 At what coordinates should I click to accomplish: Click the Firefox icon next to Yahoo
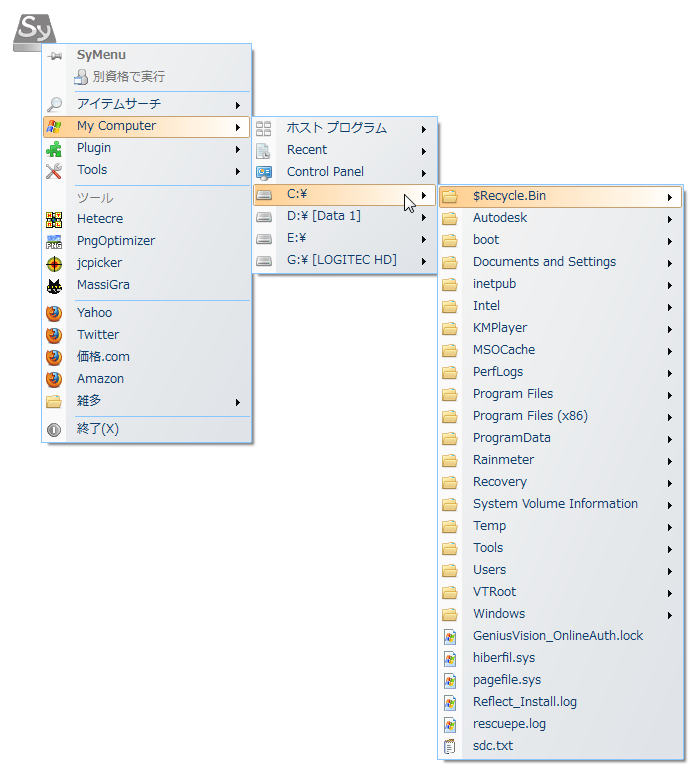click(x=54, y=313)
